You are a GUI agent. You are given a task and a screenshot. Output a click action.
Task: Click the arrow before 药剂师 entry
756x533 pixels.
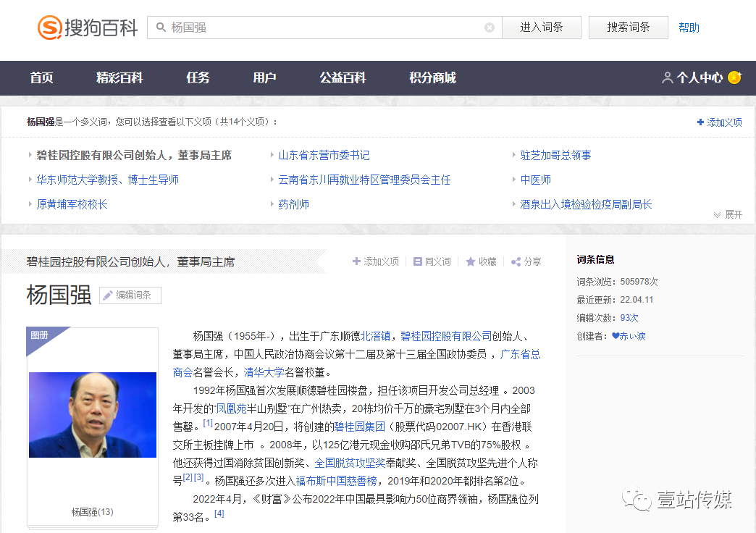[272, 204]
